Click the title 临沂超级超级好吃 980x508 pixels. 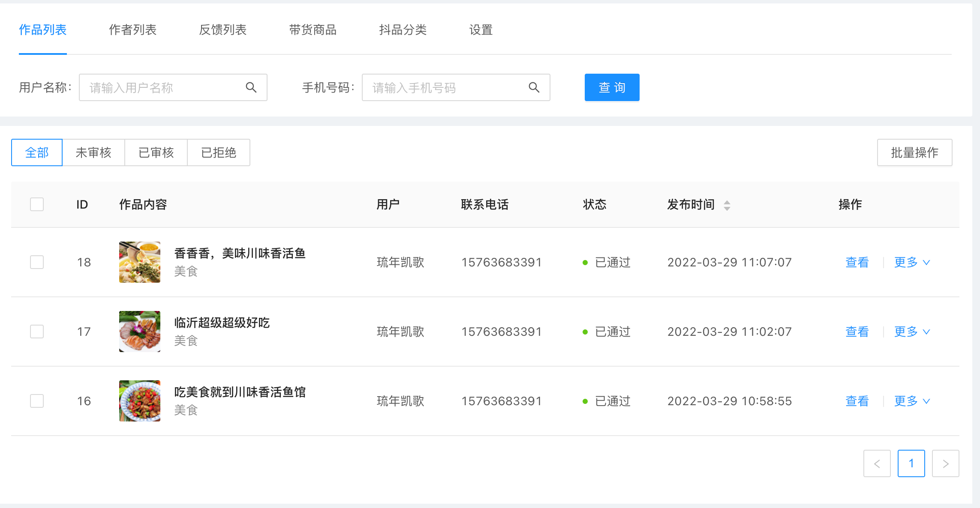222,323
